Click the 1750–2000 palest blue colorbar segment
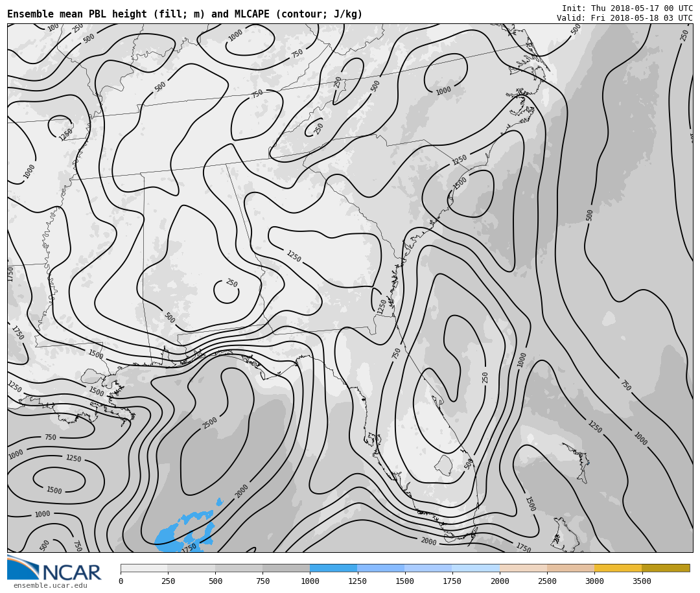The height and width of the screenshot is (593, 700). point(476,568)
